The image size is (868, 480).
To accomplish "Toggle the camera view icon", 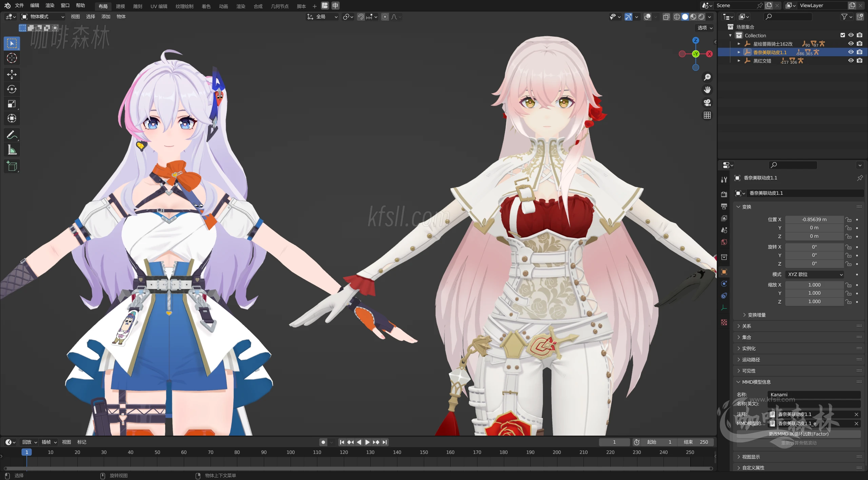I will click(x=707, y=103).
